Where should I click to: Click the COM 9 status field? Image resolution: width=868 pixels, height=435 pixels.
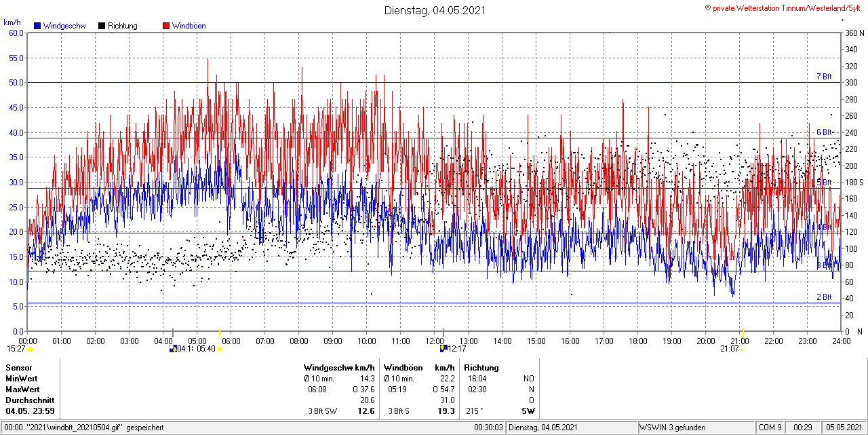click(770, 428)
